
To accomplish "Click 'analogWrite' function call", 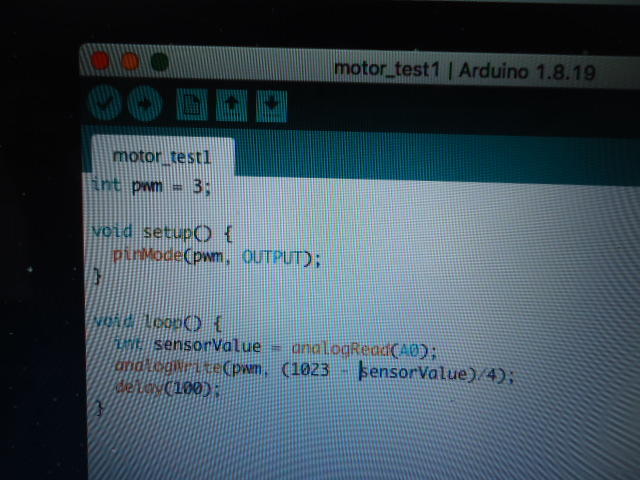I will 168,367.
